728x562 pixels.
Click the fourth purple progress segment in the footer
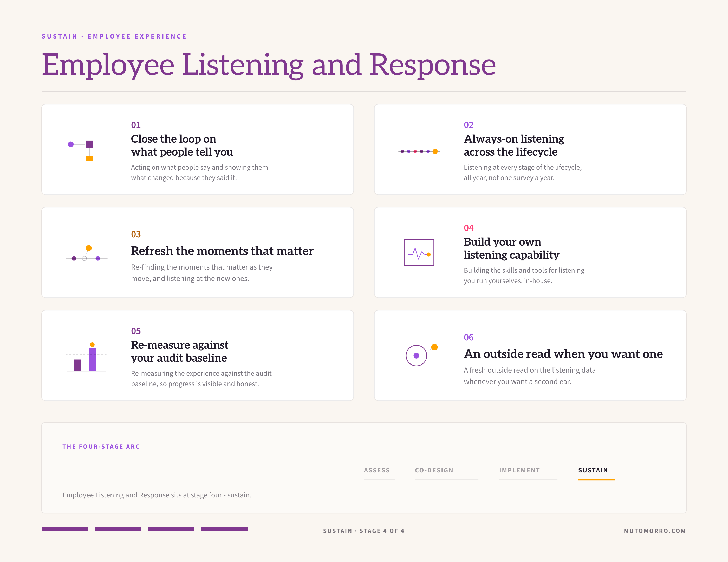point(224,529)
